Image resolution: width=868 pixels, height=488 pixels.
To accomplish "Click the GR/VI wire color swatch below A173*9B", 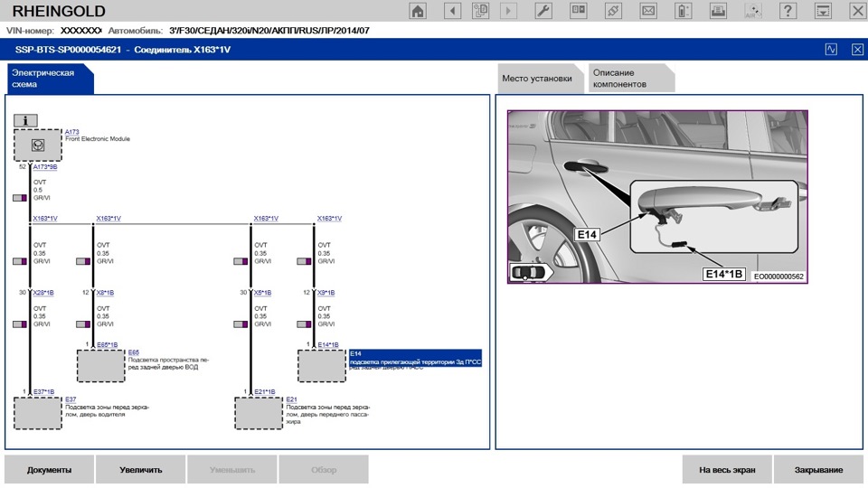I will 20,198.
